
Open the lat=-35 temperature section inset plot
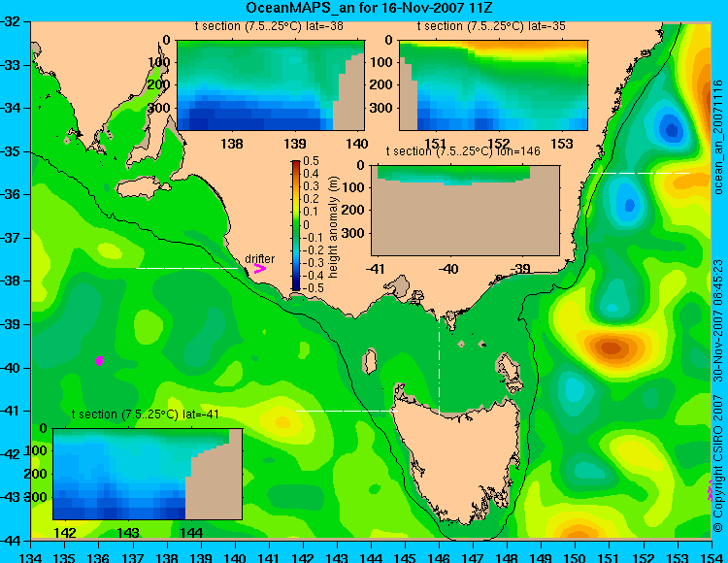click(493, 85)
